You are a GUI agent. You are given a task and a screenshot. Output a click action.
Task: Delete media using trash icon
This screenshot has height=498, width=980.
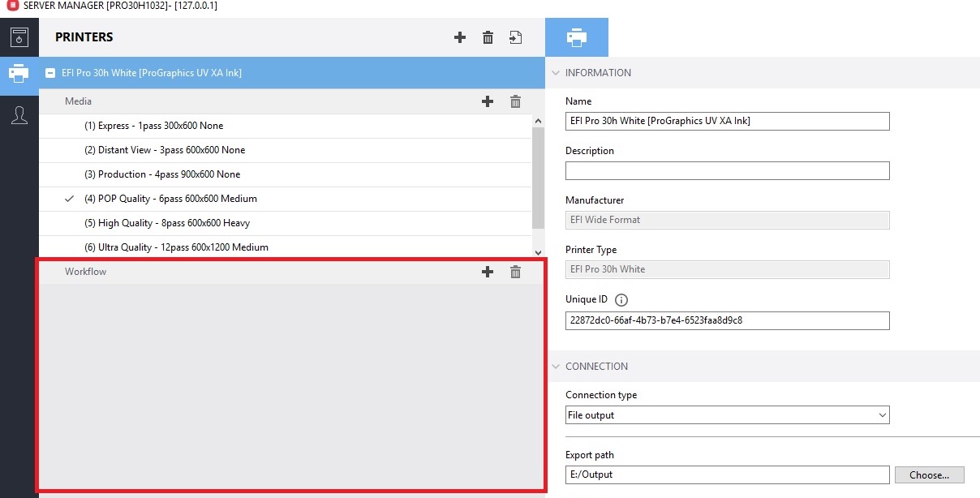click(515, 101)
